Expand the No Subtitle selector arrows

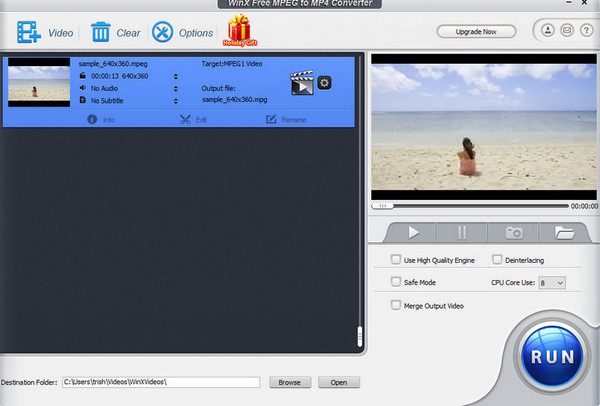point(176,101)
